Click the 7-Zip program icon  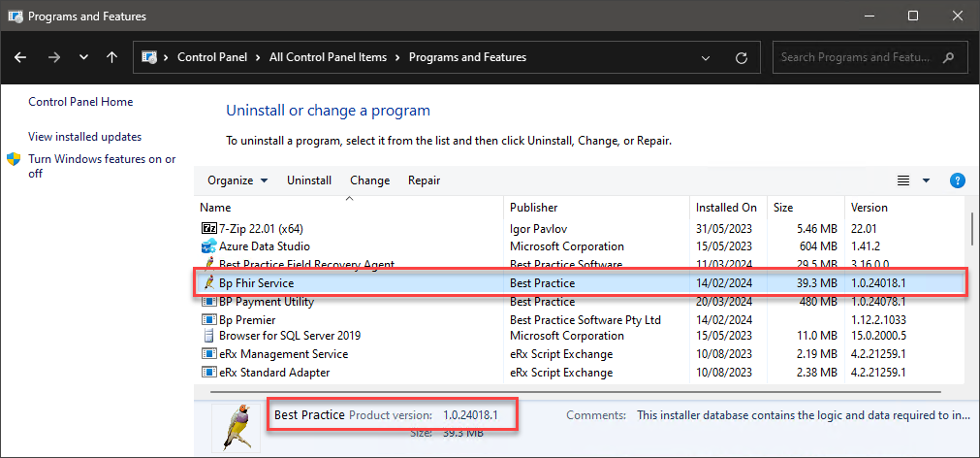(x=208, y=228)
